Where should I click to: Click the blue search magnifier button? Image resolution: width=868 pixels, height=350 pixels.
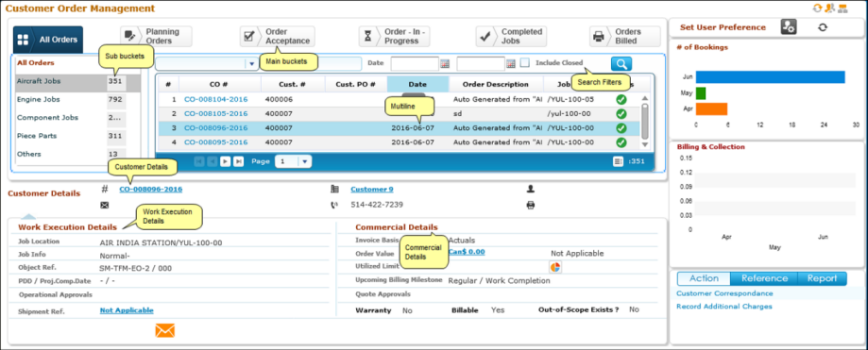tap(621, 63)
